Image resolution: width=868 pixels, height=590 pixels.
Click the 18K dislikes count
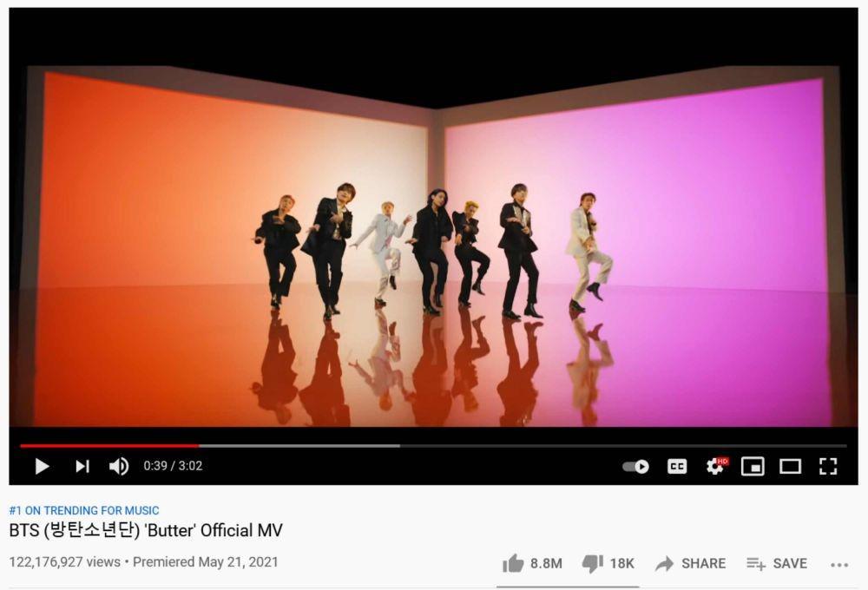(x=621, y=563)
